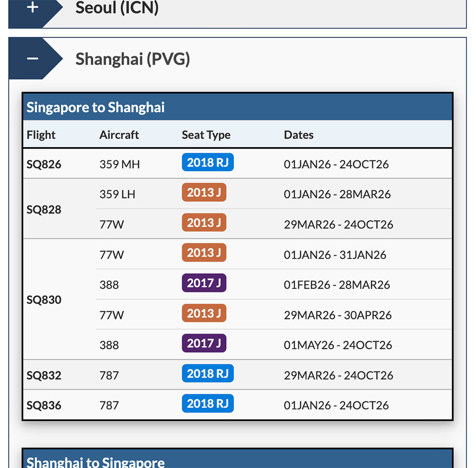Image resolution: width=476 pixels, height=468 pixels.
Task: Click the 2018 RJ badge for SQ826
Action: (x=208, y=163)
